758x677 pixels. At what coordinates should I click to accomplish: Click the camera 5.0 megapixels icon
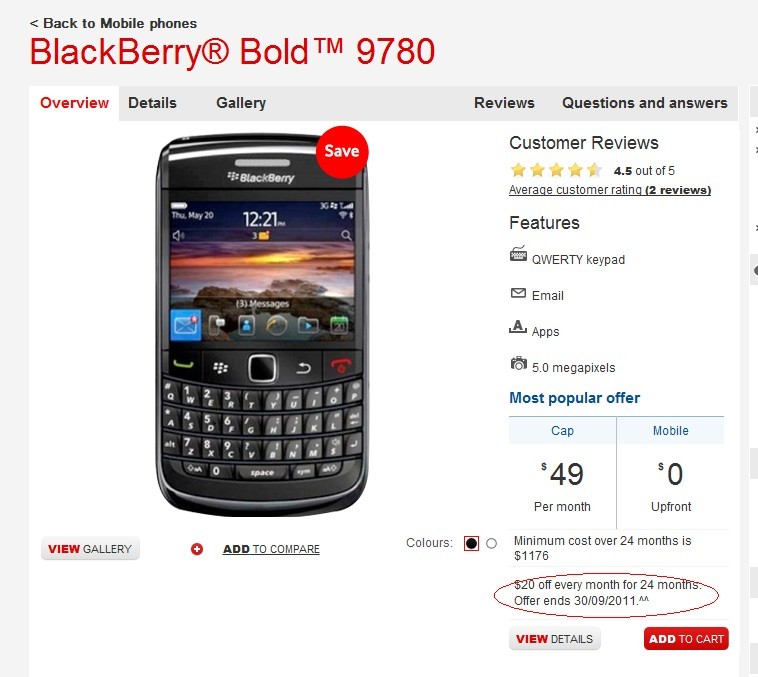519,363
